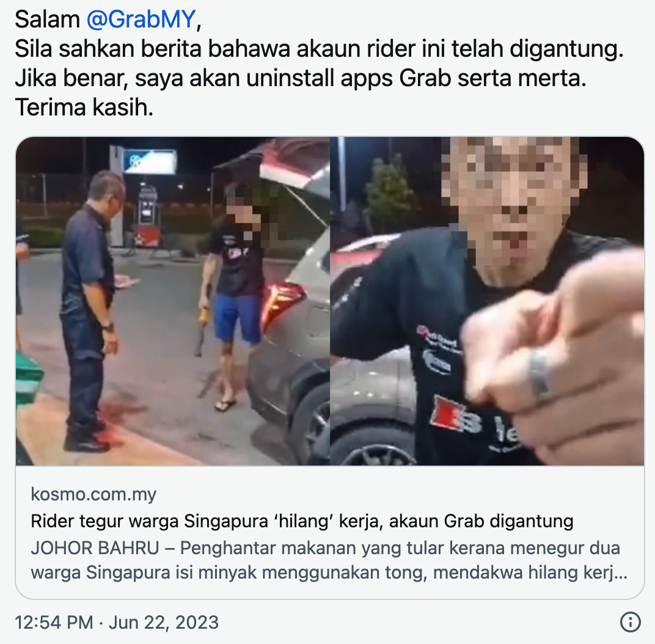Click the word 'Salam' in the tweet
Image resolution: width=655 pixels, height=644 pixels.
tap(47, 19)
